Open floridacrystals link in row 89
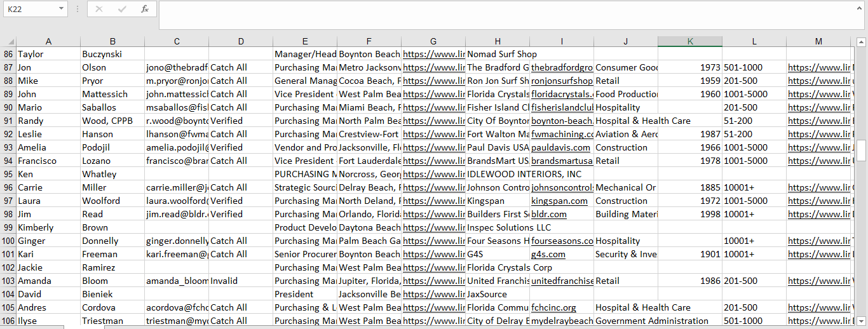This screenshot has width=868, height=329. [562, 94]
